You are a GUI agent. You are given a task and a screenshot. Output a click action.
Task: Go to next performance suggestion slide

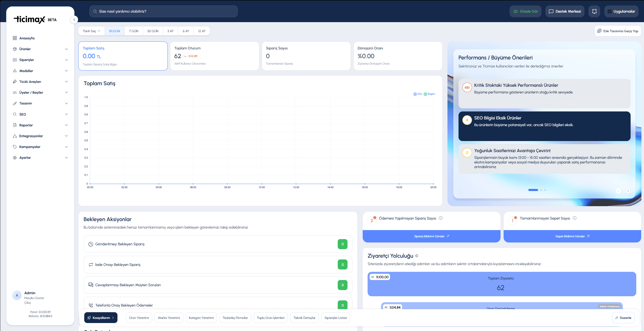(x=628, y=191)
